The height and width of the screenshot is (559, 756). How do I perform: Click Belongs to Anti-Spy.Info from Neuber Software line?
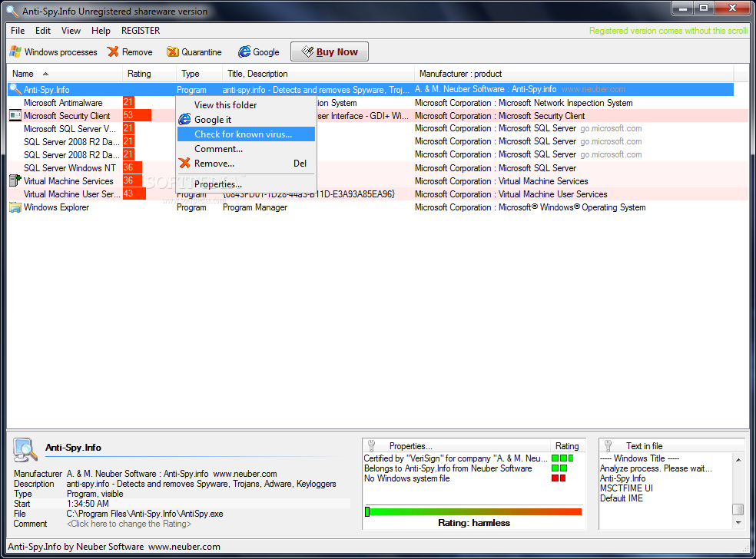(448, 468)
